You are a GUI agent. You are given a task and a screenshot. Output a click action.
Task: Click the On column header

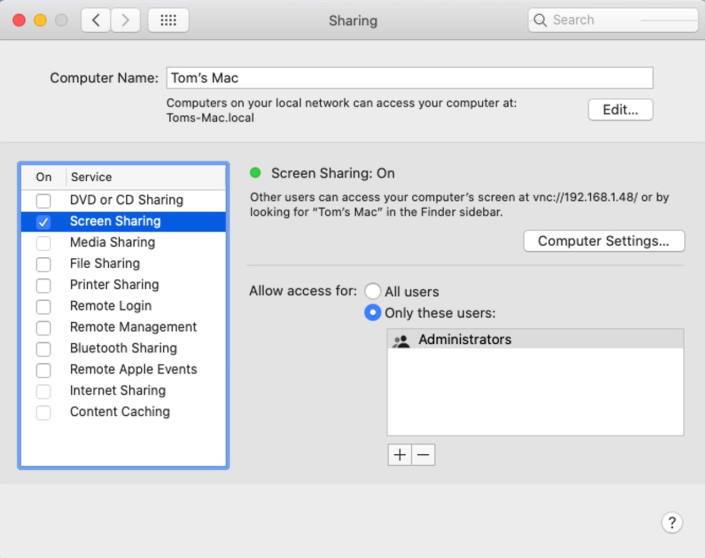44,177
